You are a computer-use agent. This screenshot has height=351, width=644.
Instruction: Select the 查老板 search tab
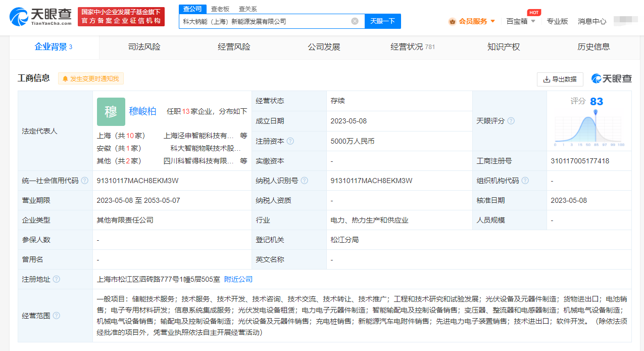[x=220, y=9]
